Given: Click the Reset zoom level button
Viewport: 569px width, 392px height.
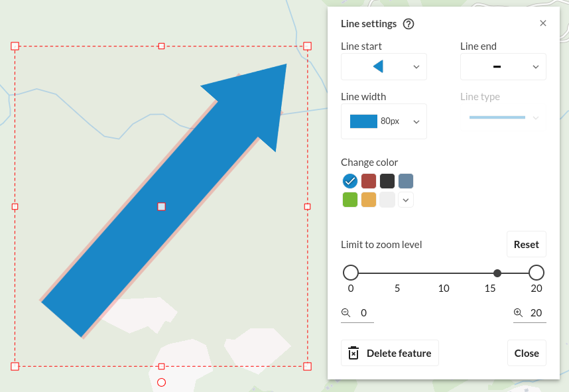Looking at the screenshot, I should pyautogui.click(x=526, y=244).
